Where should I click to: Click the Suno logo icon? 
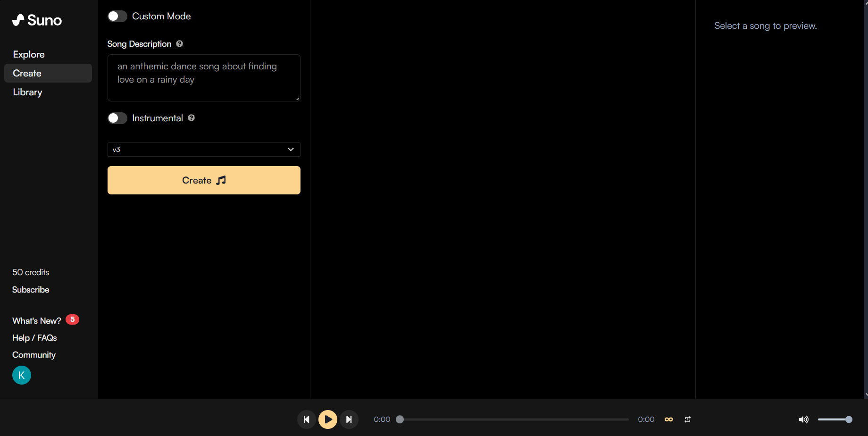point(19,20)
